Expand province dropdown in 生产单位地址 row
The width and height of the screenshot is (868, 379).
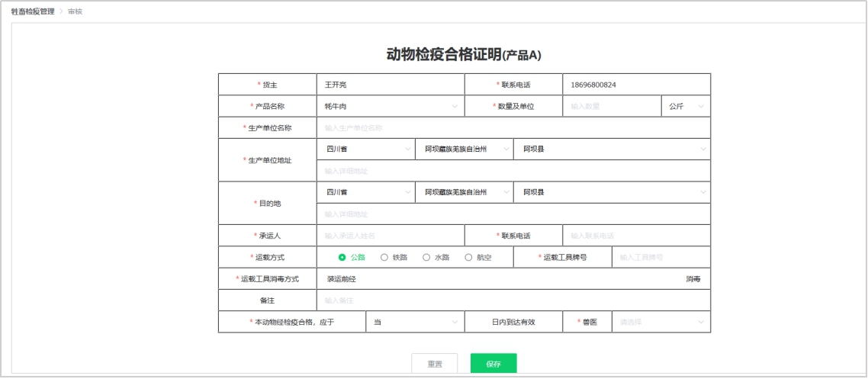(x=366, y=149)
